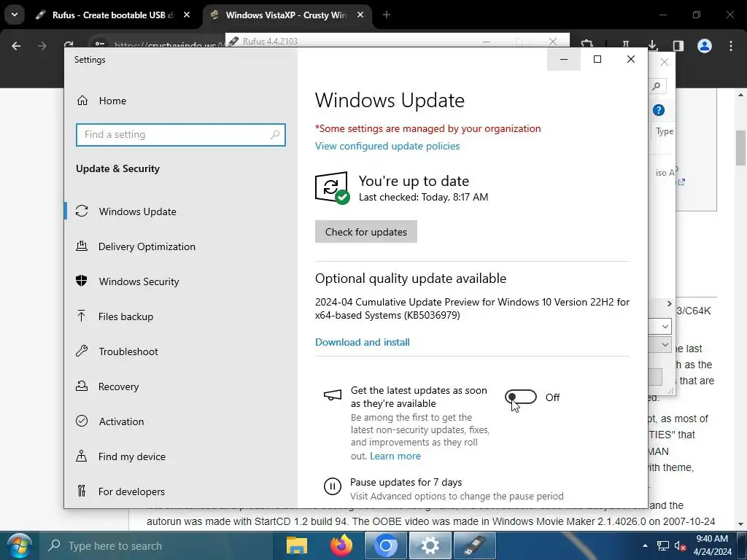Open File Explorer from taskbar

coord(296,545)
